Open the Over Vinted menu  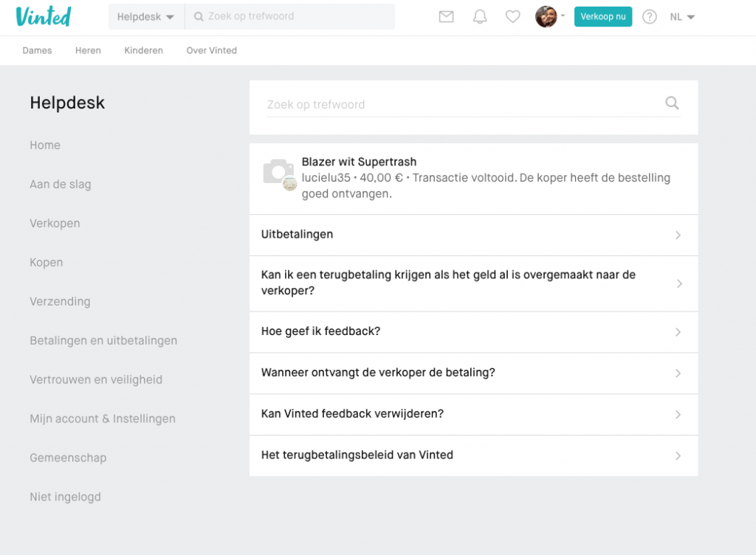tap(212, 51)
